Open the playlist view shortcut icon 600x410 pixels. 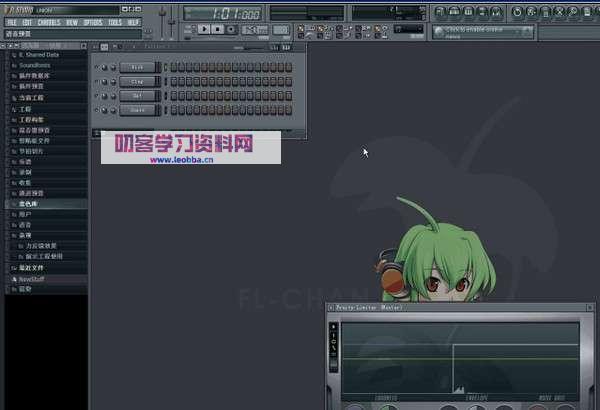(x=440, y=12)
